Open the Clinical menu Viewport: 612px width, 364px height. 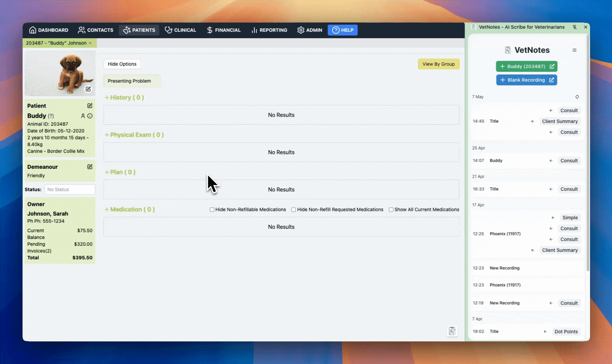pyautogui.click(x=180, y=30)
